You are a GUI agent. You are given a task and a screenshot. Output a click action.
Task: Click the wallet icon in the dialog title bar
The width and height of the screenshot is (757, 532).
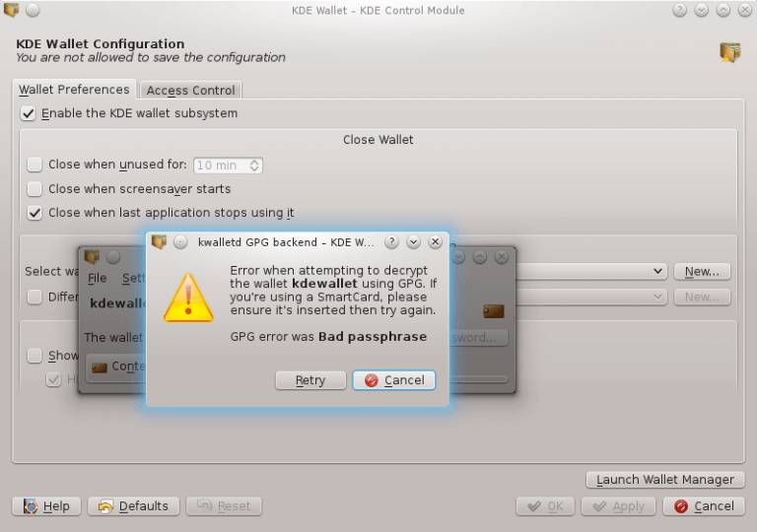coord(159,241)
